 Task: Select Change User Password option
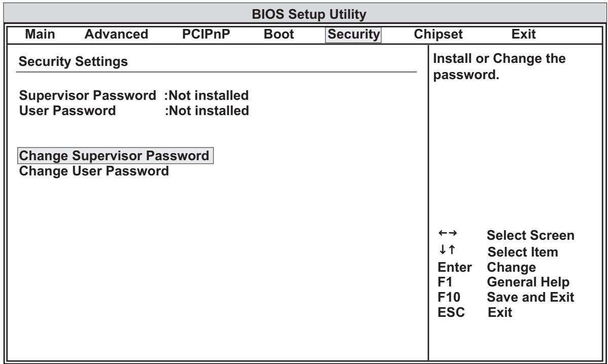94,171
